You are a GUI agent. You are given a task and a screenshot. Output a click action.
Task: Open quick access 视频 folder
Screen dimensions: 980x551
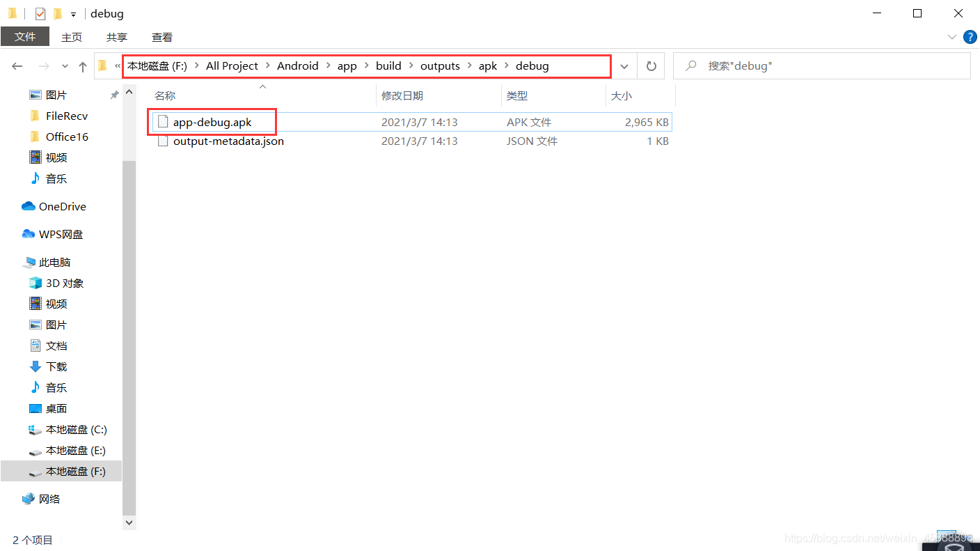pyautogui.click(x=56, y=157)
